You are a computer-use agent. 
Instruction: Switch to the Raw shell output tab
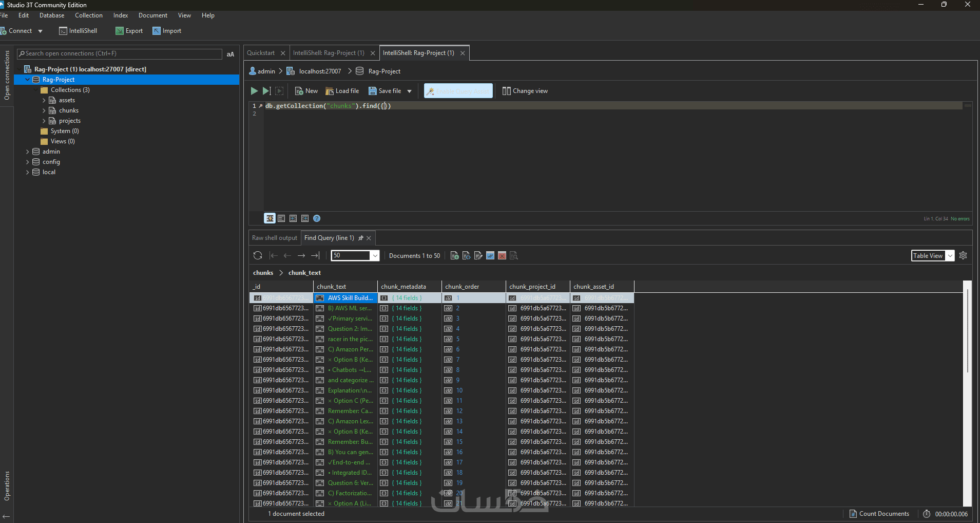274,238
